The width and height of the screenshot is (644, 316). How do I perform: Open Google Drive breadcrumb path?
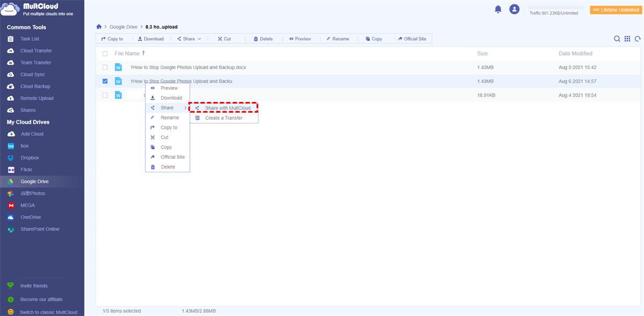point(123,26)
